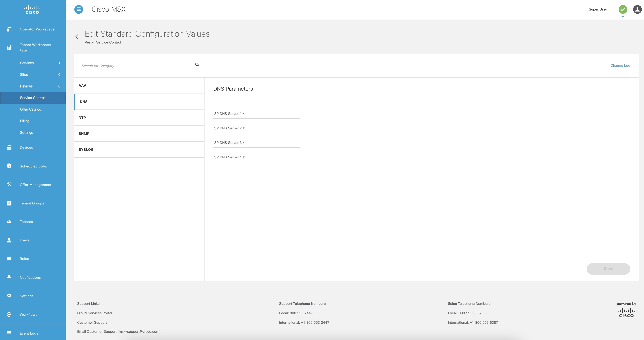Expand the NTP category section
644x340 pixels.
[x=139, y=117]
